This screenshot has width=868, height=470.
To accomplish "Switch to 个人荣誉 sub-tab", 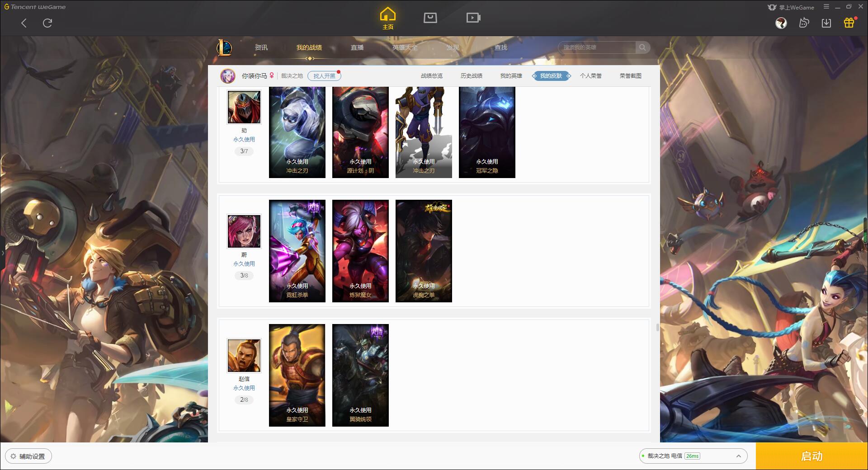I will click(x=591, y=76).
